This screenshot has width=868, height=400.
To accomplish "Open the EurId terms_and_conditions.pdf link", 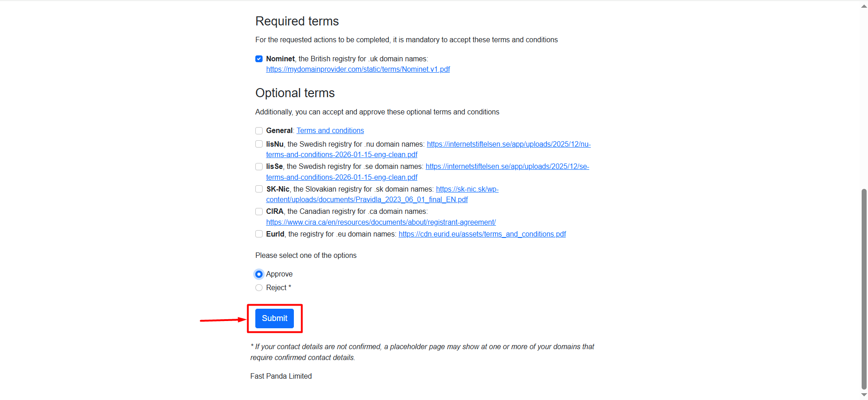I will coord(482,234).
